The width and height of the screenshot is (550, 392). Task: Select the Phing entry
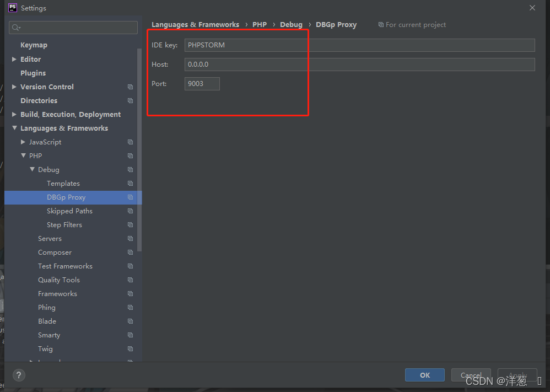pyautogui.click(x=47, y=308)
